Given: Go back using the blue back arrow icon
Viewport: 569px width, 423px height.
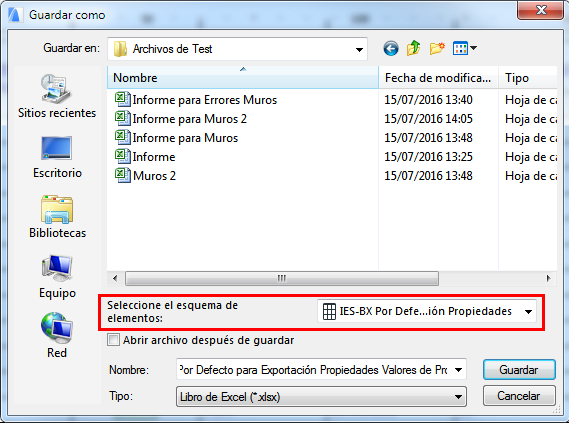Looking at the screenshot, I should [390, 48].
